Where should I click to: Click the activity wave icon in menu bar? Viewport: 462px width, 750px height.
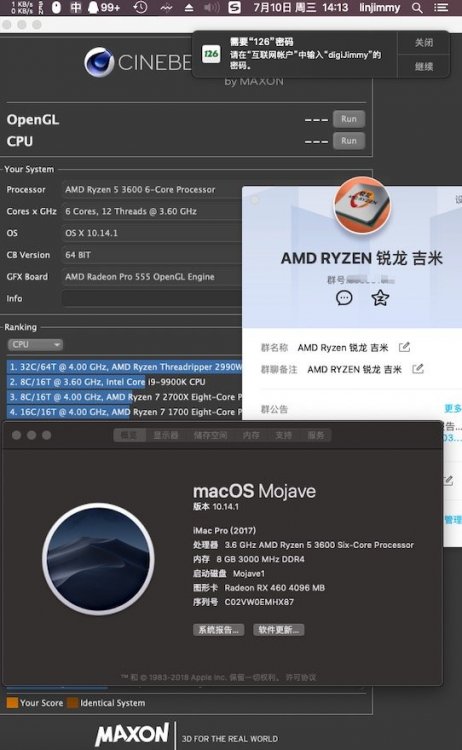(166, 7)
